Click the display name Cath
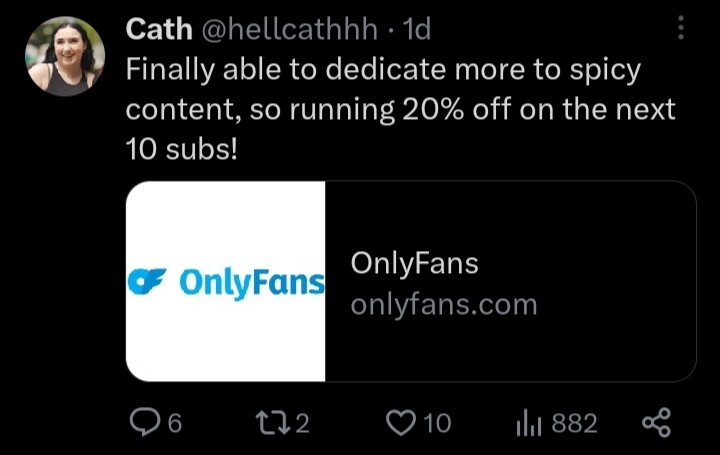720x455 pixels. 160,30
